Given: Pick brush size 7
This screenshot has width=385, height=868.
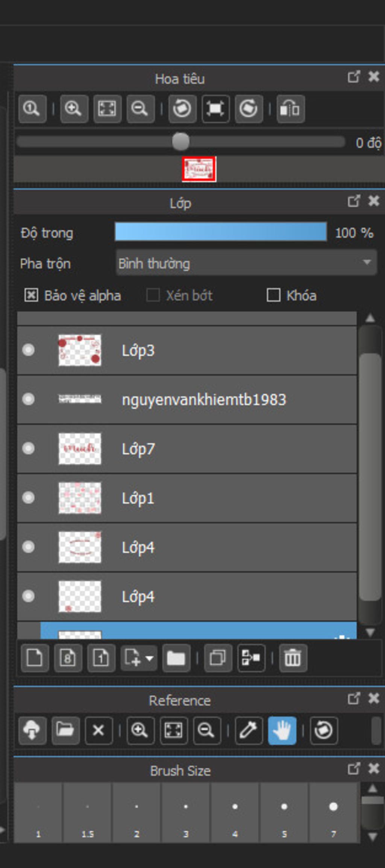Looking at the screenshot, I should click(x=333, y=813).
